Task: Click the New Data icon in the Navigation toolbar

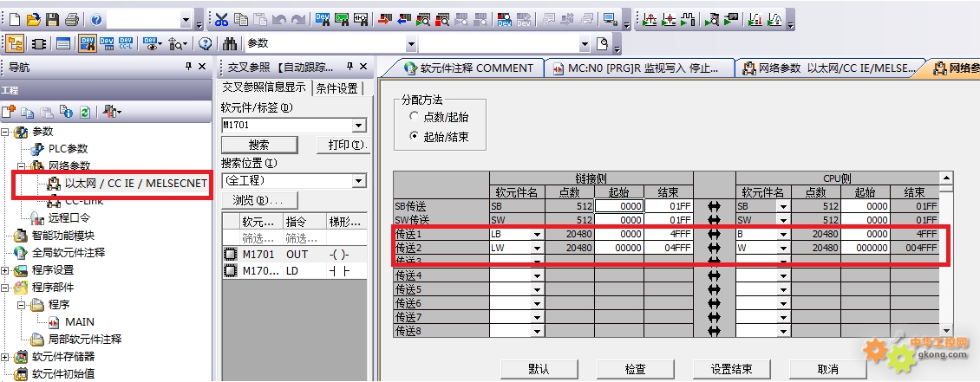Action: (8, 113)
